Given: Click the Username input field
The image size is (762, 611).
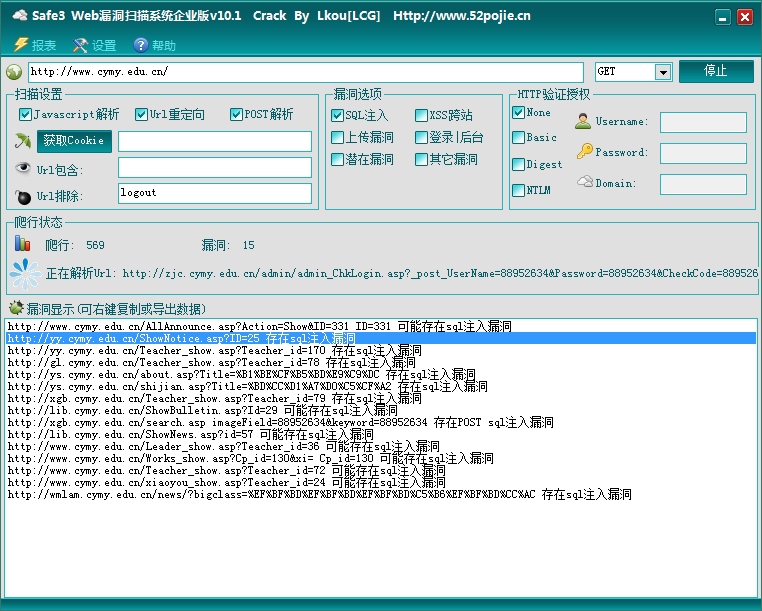Looking at the screenshot, I should [x=703, y=122].
